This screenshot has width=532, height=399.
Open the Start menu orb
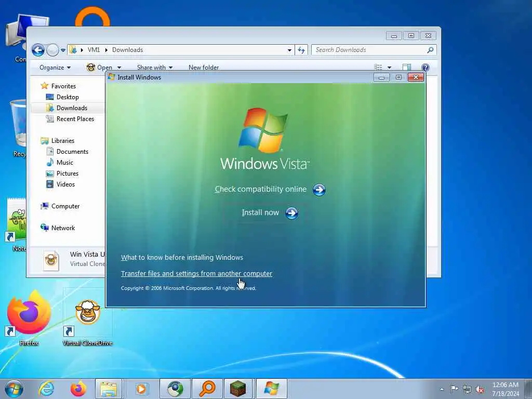pos(14,389)
